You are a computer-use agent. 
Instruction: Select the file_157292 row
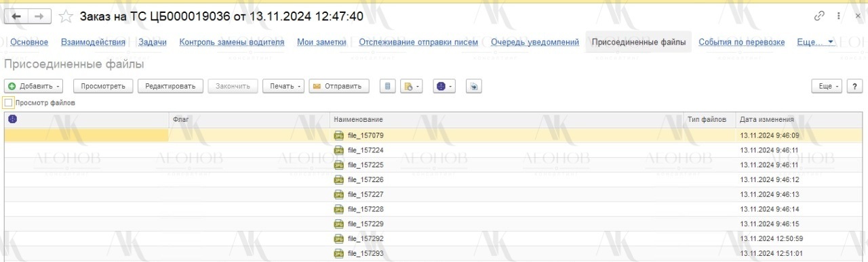point(434,239)
